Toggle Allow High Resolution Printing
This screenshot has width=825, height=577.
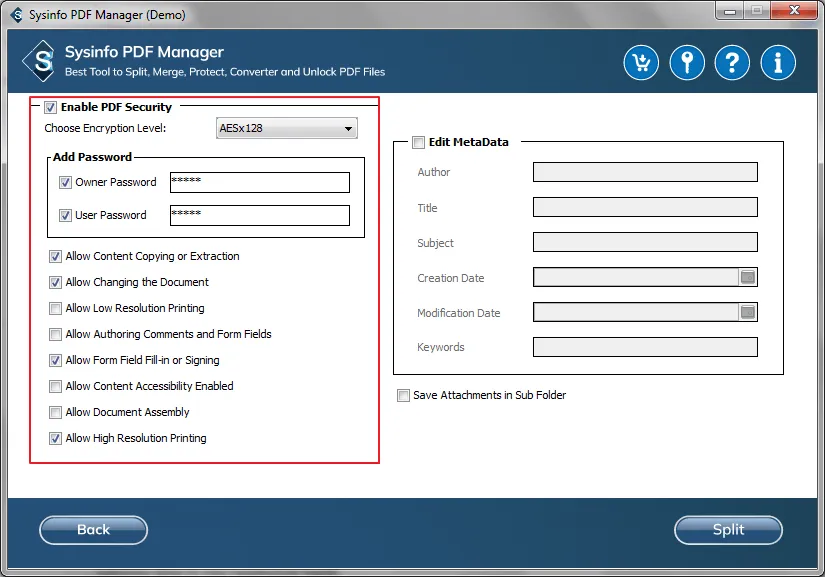[x=55, y=439]
